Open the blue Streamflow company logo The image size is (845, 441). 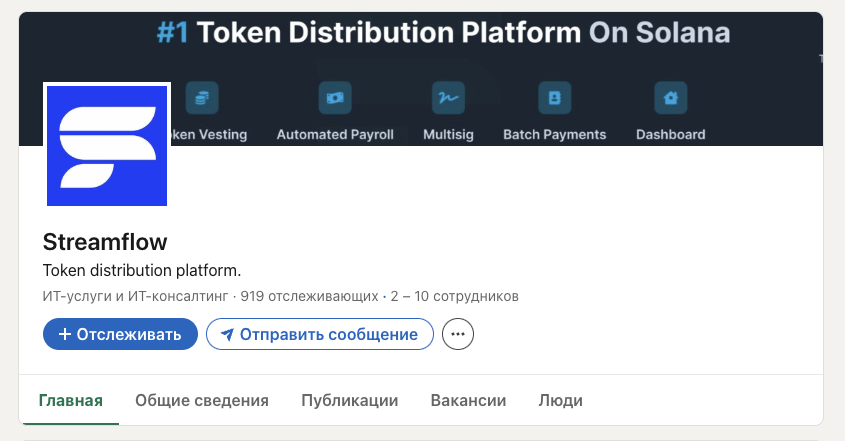[x=106, y=144]
